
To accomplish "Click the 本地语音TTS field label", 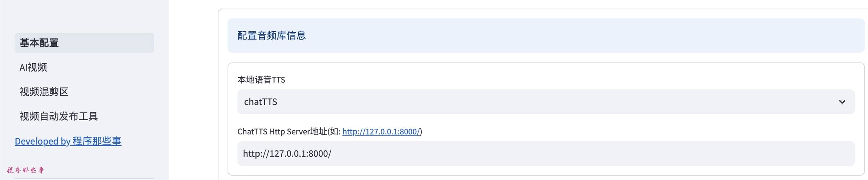I will pos(261,80).
